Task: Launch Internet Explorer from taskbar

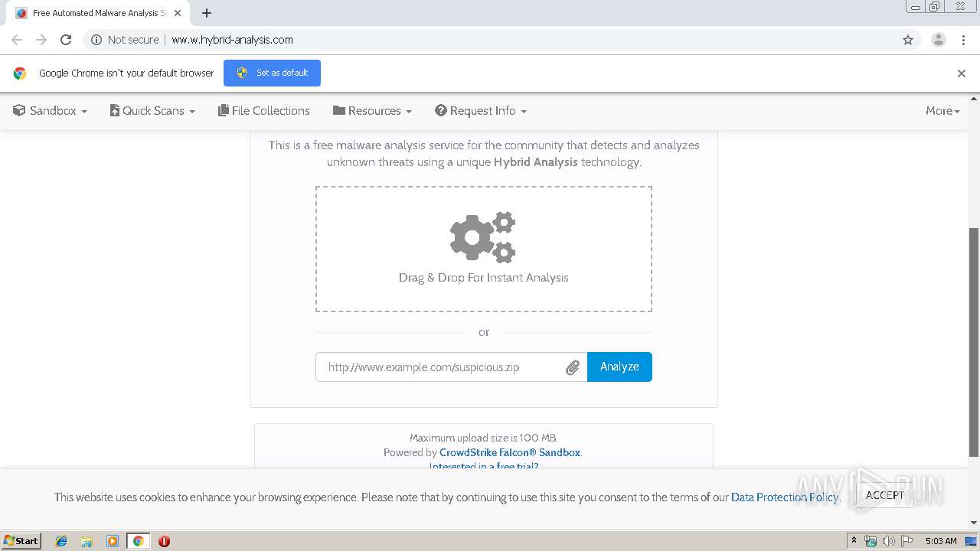Action: [x=61, y=541]
